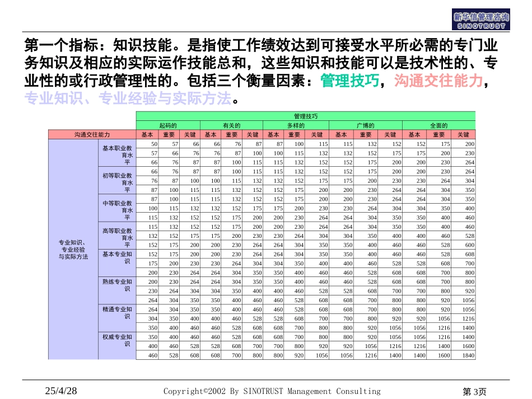Click the 关键 subheader under 全面的
This screenshot has width=532, height=399.
[x=463, y=134]
